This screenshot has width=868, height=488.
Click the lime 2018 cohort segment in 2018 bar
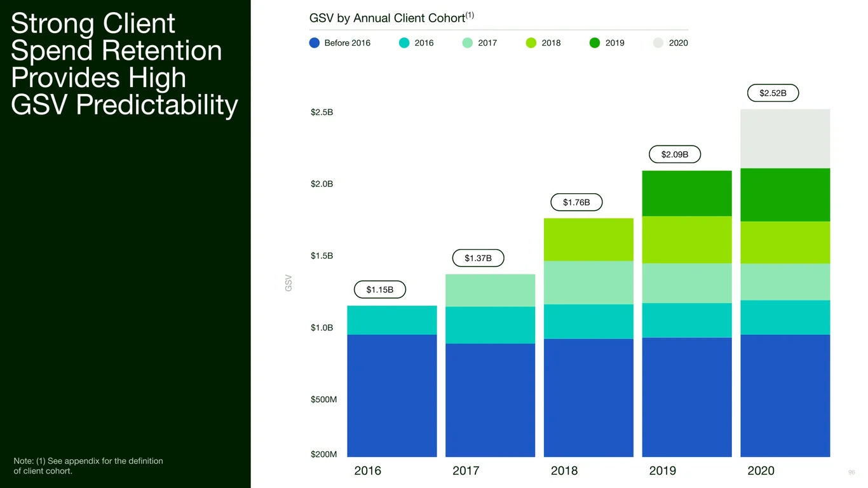coord(588,240)
